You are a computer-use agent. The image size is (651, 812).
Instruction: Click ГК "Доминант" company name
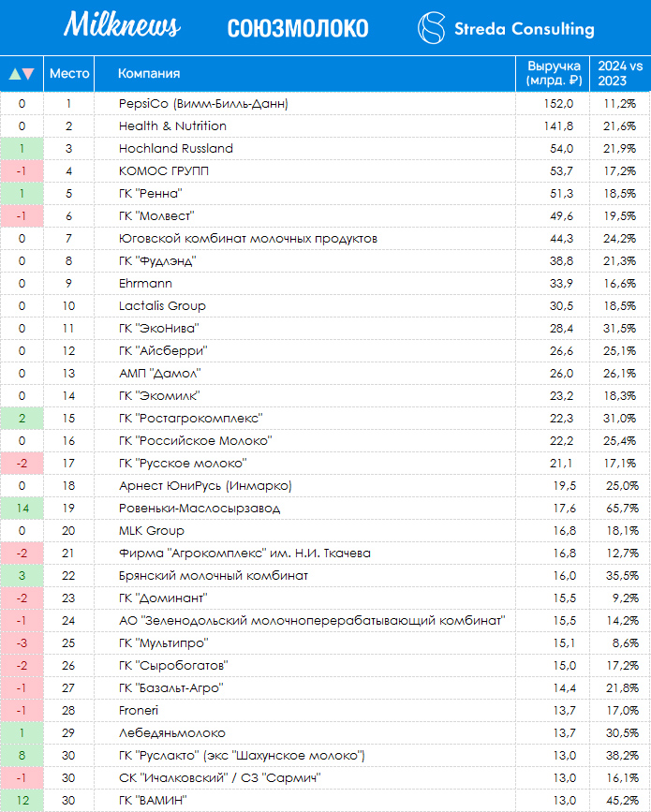(163, 598)
